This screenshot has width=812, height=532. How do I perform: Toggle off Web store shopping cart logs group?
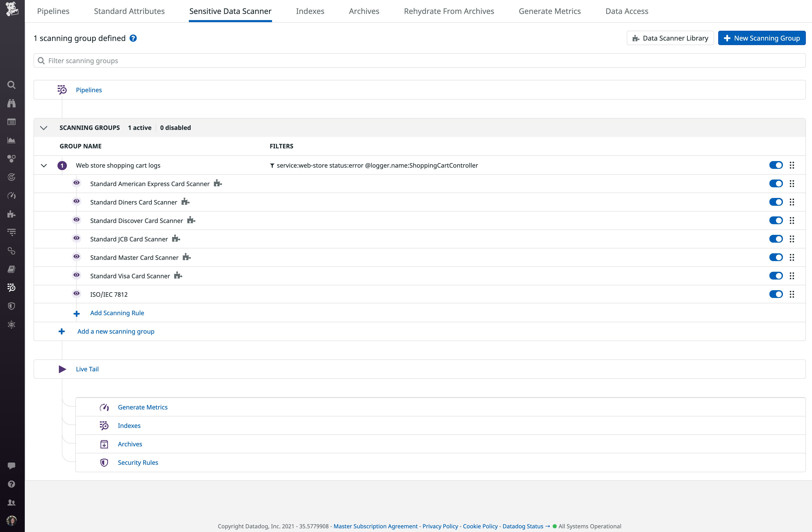tap(776, 165)
